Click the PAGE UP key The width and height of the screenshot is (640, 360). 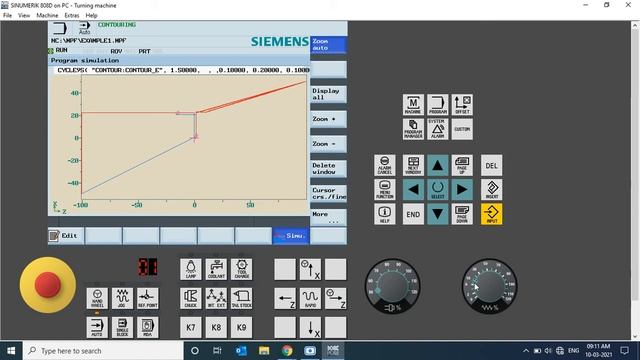462,165
